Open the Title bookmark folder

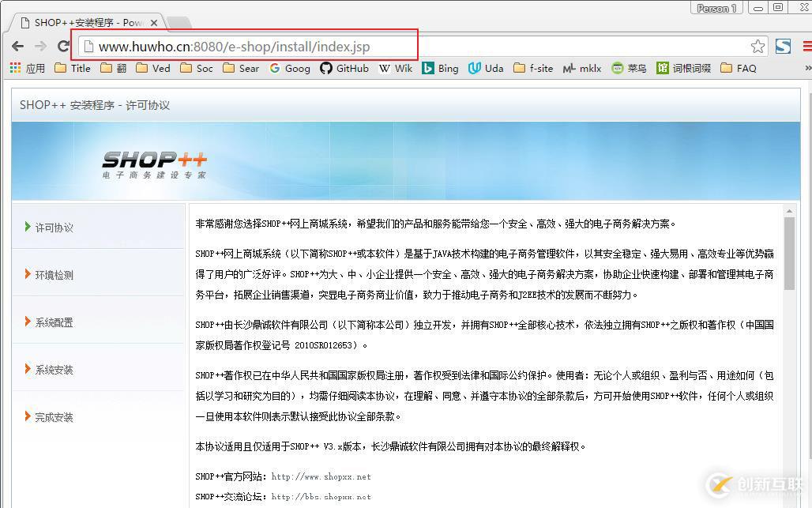[73, 68]
